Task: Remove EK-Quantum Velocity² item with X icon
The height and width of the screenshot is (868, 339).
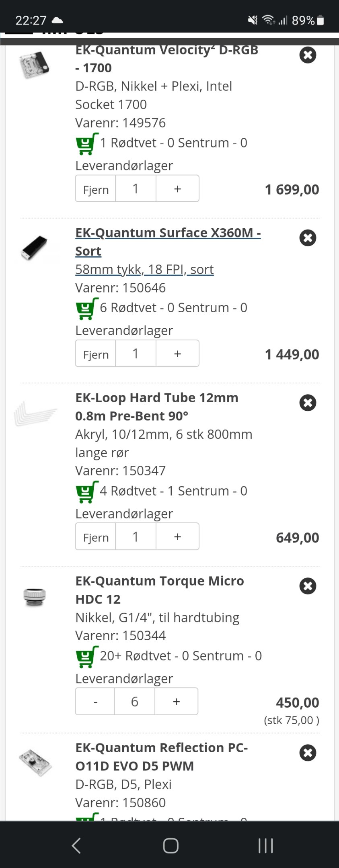Action: (x=308, y=55)
